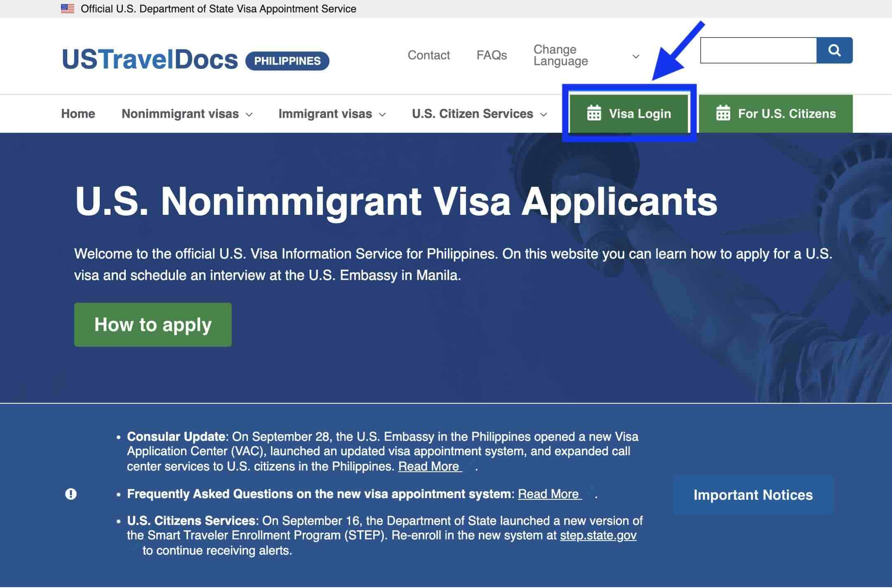Viewport: 892px width, 588px height.
Task: Click the Important Notices icon area
Action: click(71, 495)
